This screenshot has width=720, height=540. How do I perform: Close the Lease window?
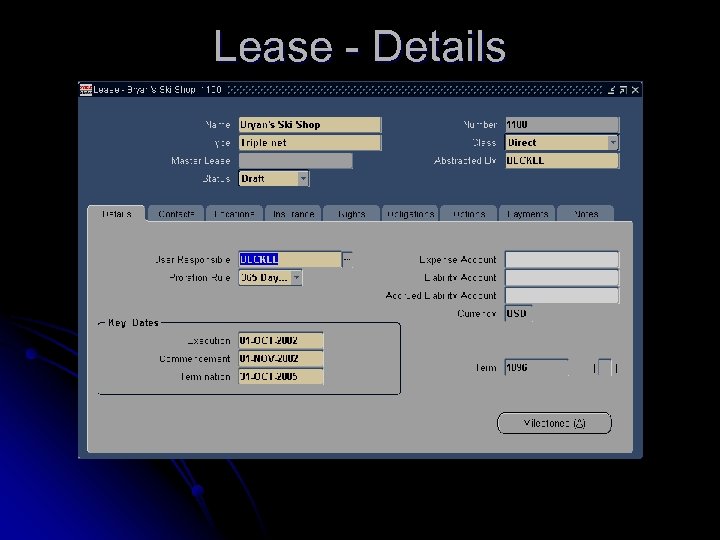pyautogui.click(x=635, y=90)
